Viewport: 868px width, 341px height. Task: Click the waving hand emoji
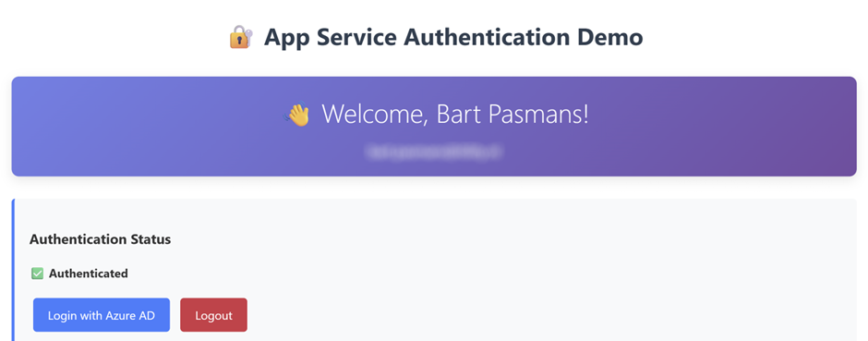pyautogui.click(x=296, y=116)
